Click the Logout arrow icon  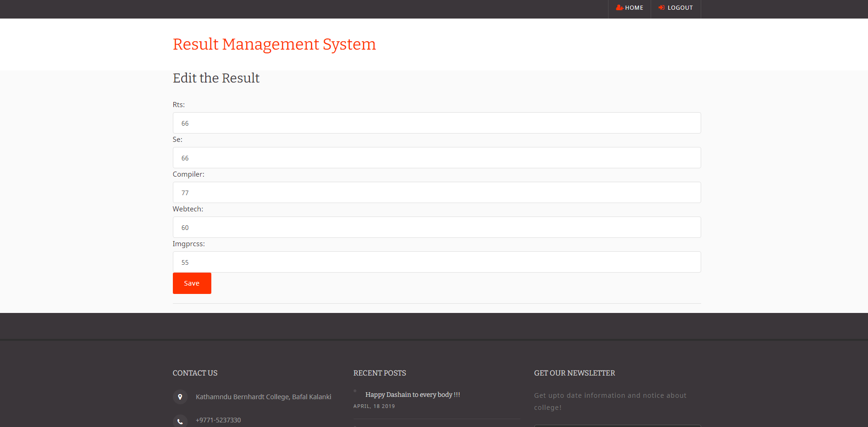coord(661,7)
